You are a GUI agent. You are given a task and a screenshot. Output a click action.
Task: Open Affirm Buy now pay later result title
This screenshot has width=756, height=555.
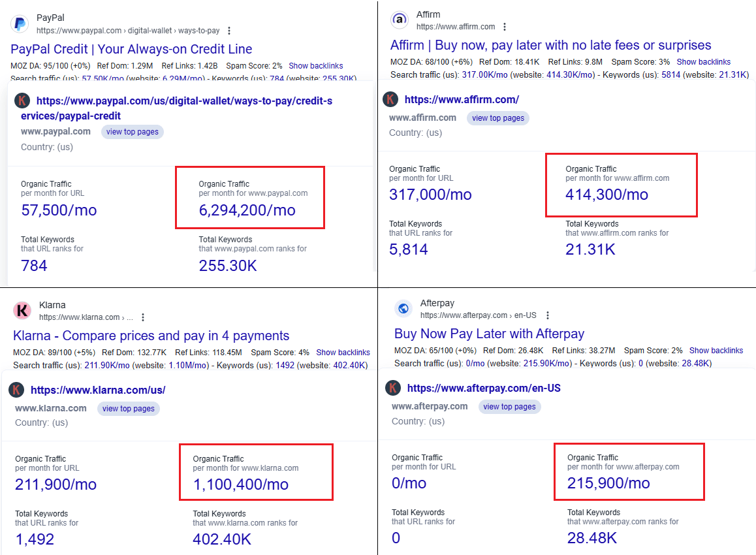pos(550,45)
